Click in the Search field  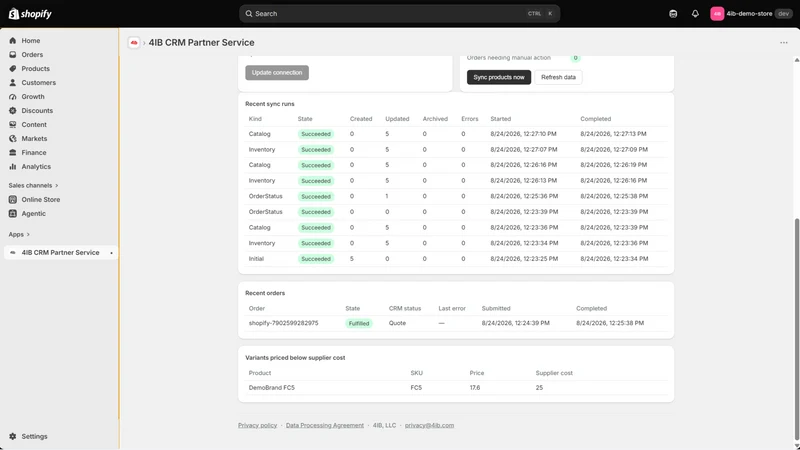[399, 14]
